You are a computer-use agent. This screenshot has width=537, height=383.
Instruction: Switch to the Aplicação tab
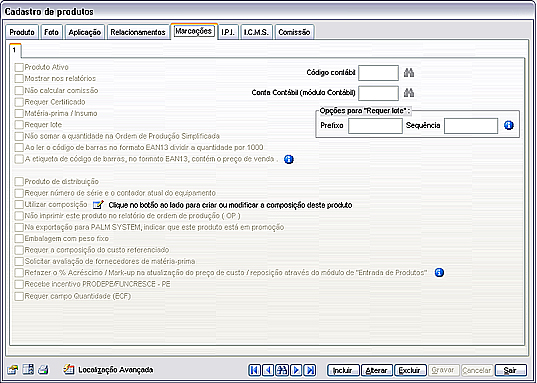pyautogui.click(x=85, y=32)
